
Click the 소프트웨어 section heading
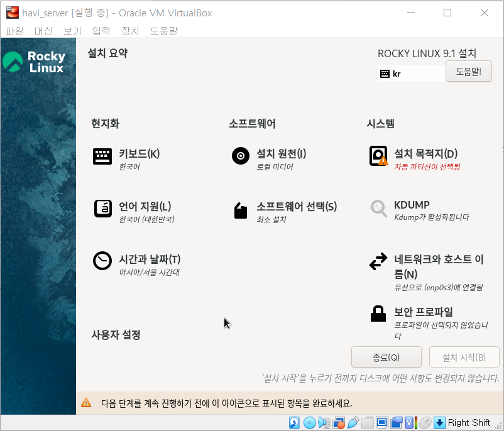click(253, 123)
